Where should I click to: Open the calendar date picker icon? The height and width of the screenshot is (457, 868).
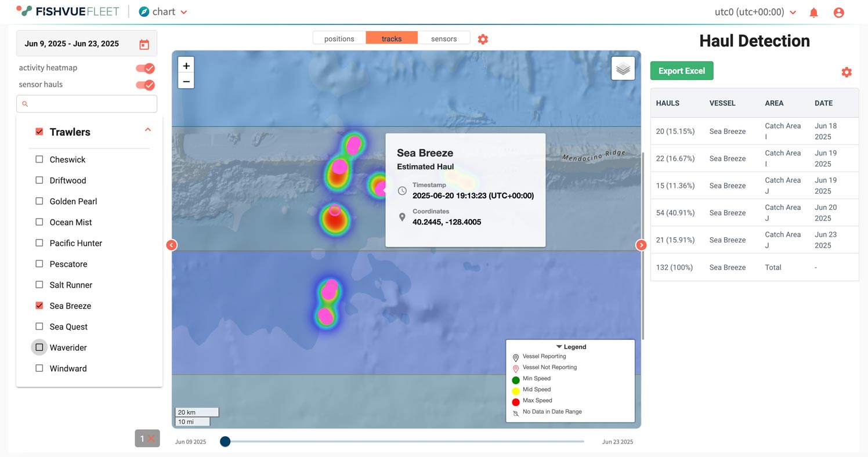coord(144,44)
